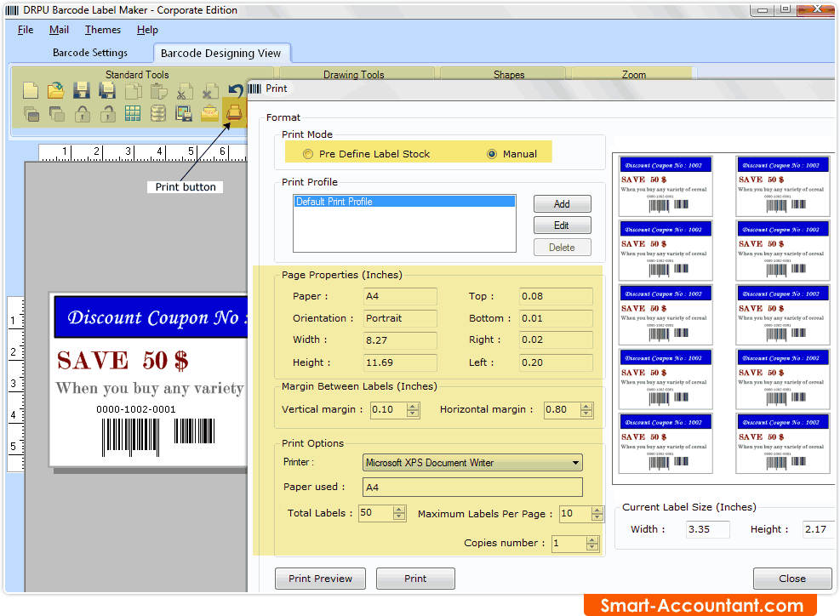Open the Printer selection dropdown
840x616 pixels.
(577, 463)
